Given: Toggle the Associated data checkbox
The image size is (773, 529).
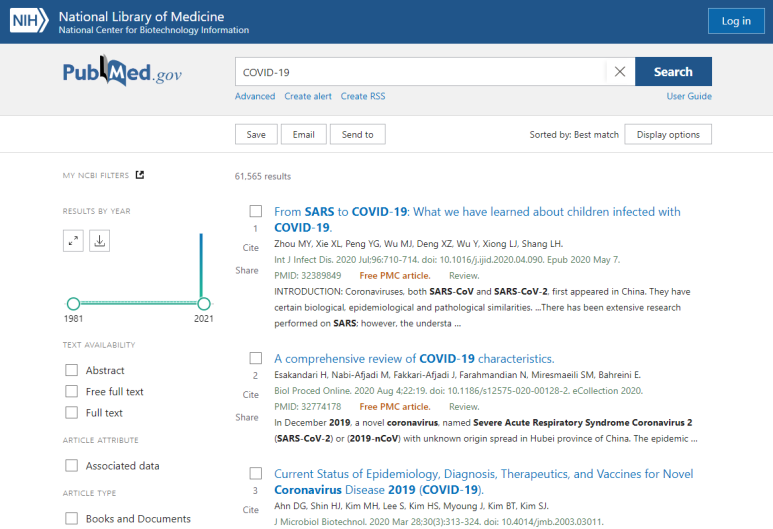Looking at the screenshot, I should 71,465.
